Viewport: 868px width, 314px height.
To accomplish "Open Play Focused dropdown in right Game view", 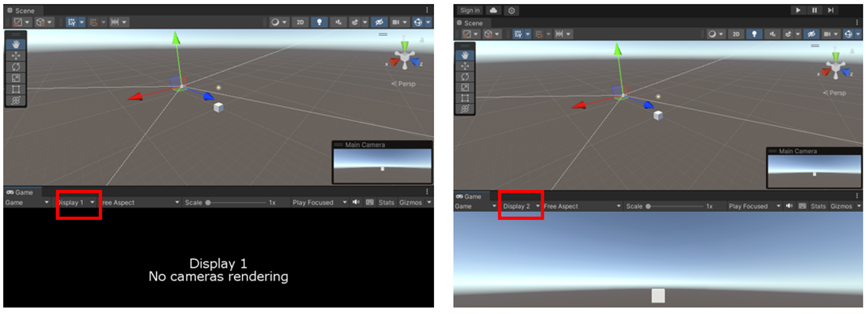I will [x=754, y=206].
